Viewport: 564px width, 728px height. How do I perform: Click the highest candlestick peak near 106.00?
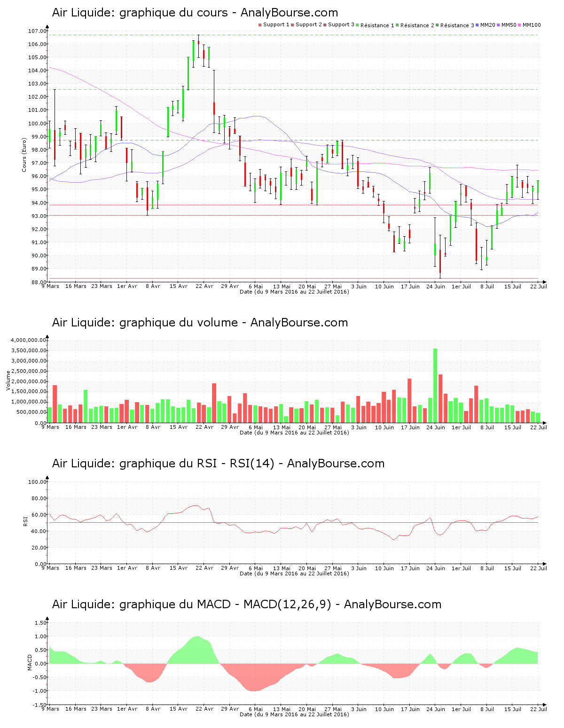(x=198, y=46)
